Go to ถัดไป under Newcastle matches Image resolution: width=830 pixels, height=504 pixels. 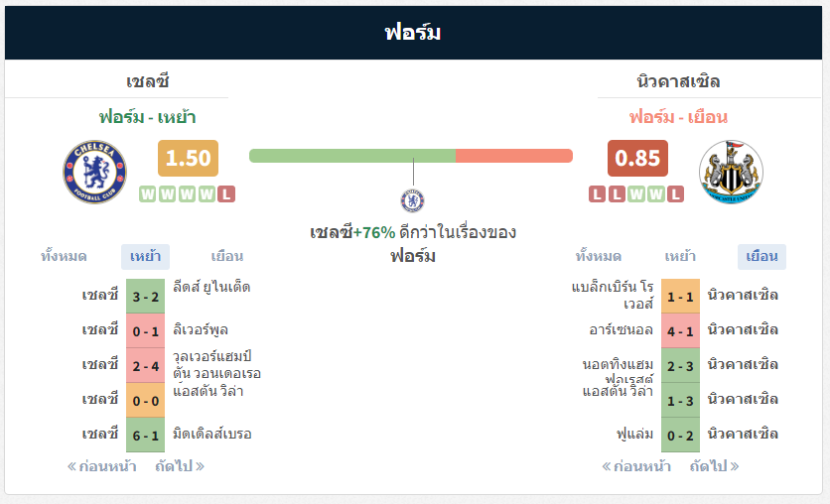[714, 466]
